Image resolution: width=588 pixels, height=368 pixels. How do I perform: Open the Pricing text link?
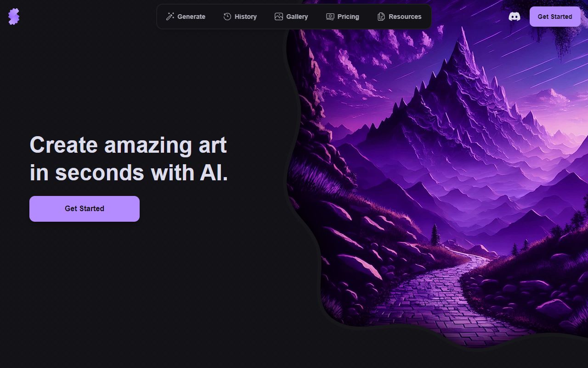(348, 17)
